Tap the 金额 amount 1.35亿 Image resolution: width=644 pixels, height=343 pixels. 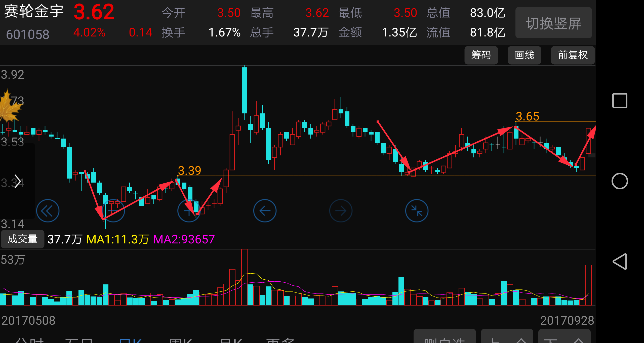click(399, 32)
